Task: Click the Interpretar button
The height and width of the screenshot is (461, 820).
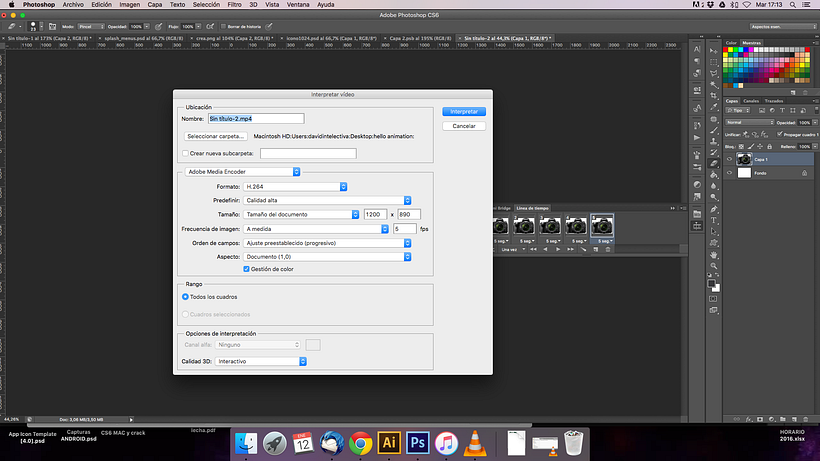Action: pos(464,111)
